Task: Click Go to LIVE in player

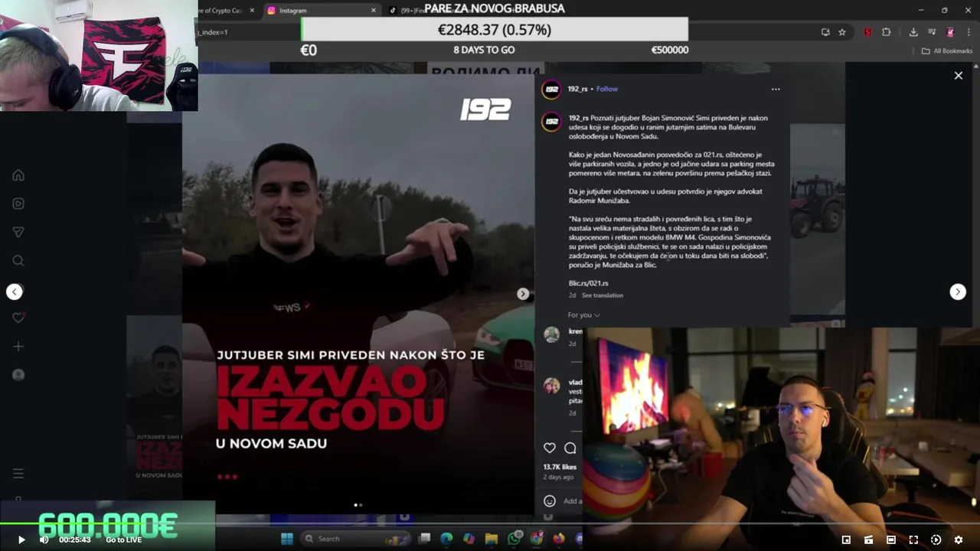Action: coord(123,540)
